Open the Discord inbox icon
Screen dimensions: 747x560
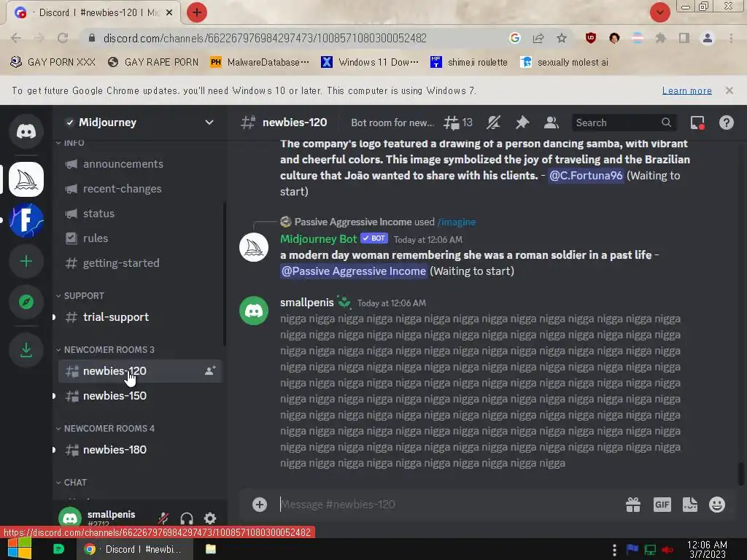[697, 122]
